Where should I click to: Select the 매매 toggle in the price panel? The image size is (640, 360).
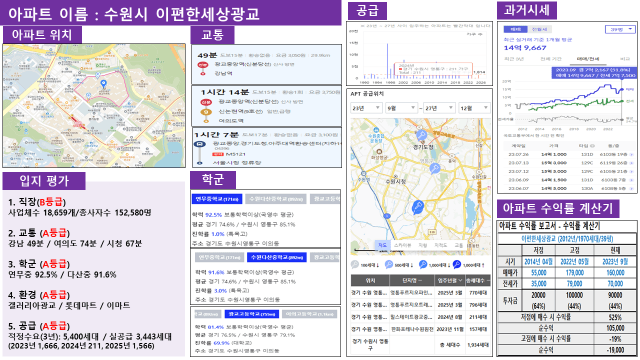(516, 29)
